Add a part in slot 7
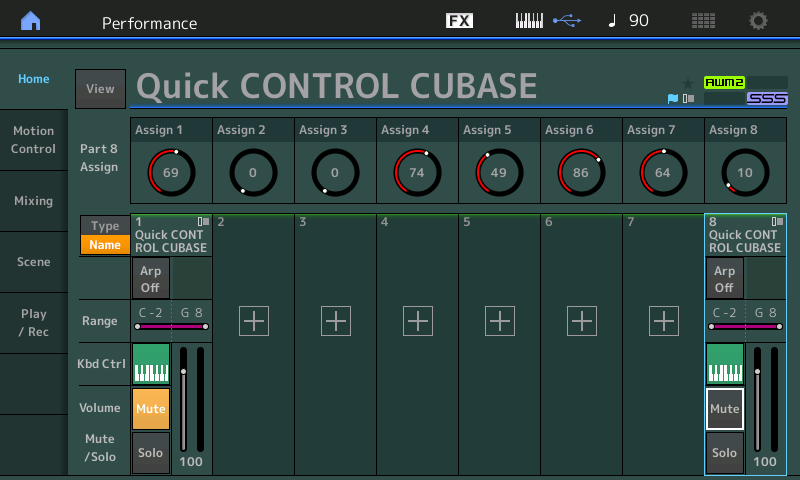800x480 pixels. (664, 321)
